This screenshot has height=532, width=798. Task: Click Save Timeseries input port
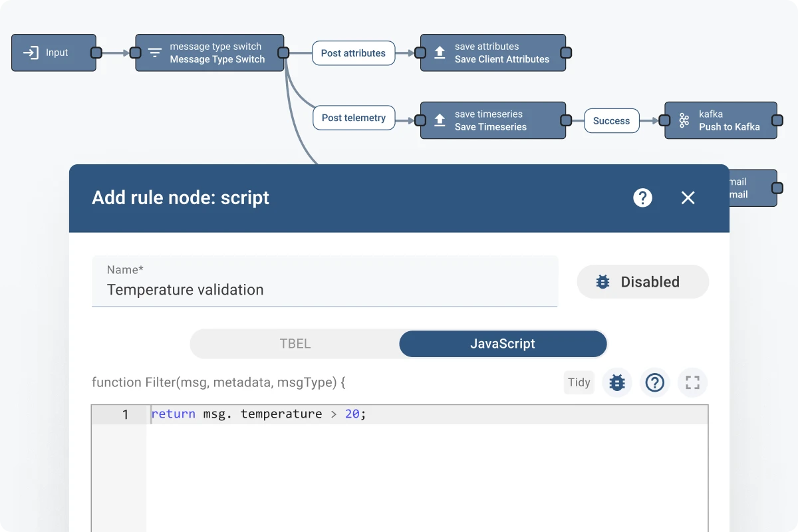click(420, 120)
